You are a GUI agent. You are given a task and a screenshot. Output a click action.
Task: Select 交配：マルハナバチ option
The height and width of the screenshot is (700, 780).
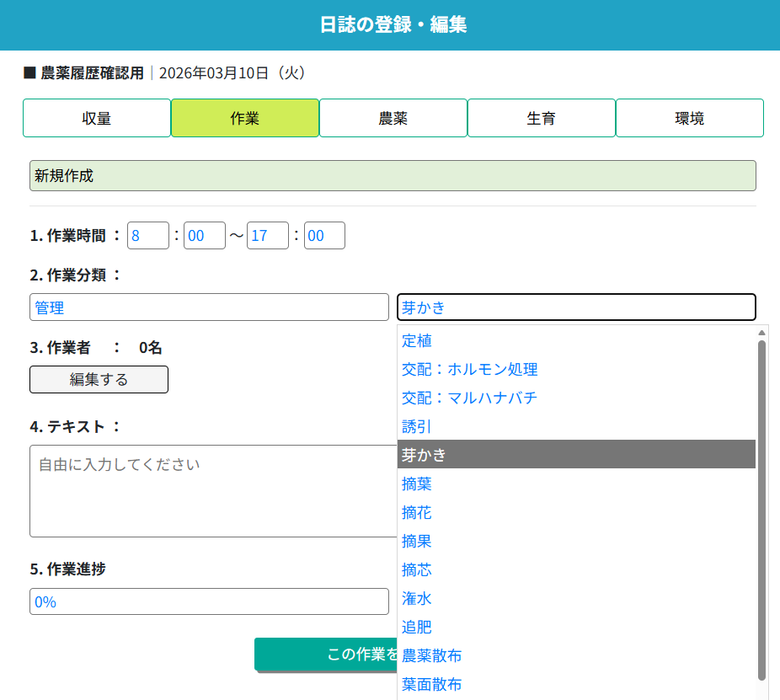[576, 398]
